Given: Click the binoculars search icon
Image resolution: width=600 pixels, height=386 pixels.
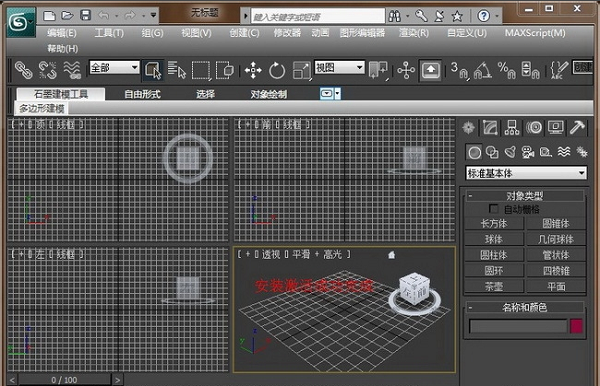Looking at the screenshot, I should pyautogui.click(x=395, y=16).
